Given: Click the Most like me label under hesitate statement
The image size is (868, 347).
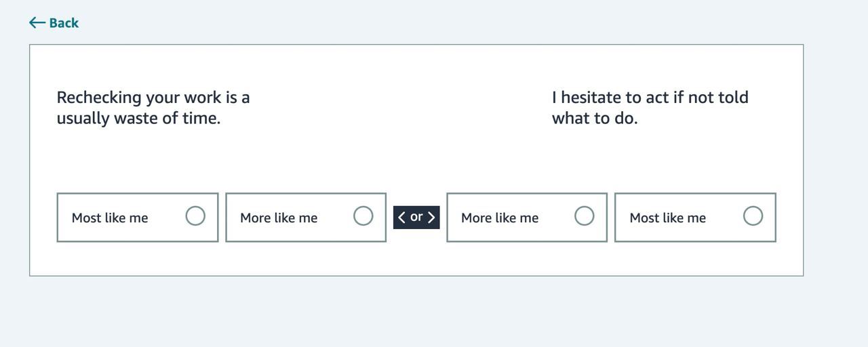Looking at the screenshot, I should (x=668, y=218).
